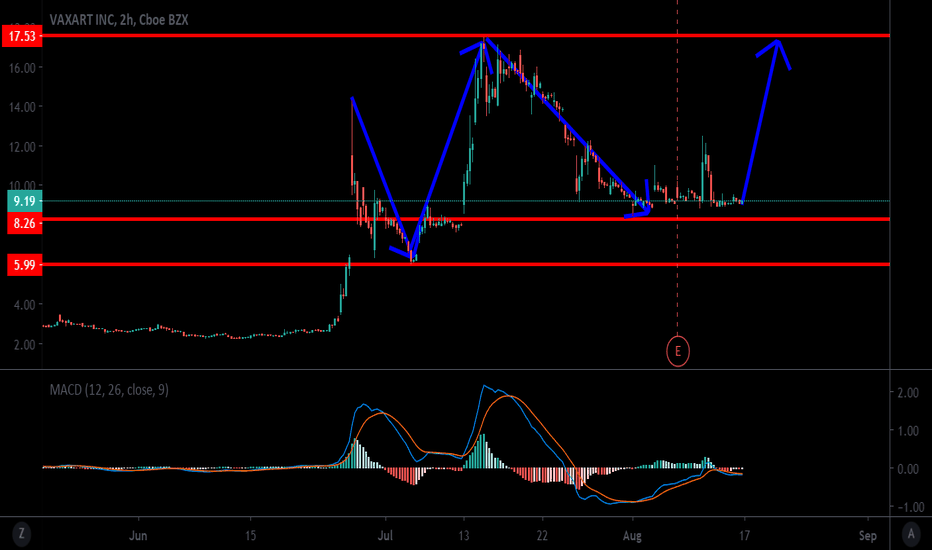The height and width of the screenshot is (550, 932).
Task: Click the Sep date label on time axis
Action: [868, 536]
